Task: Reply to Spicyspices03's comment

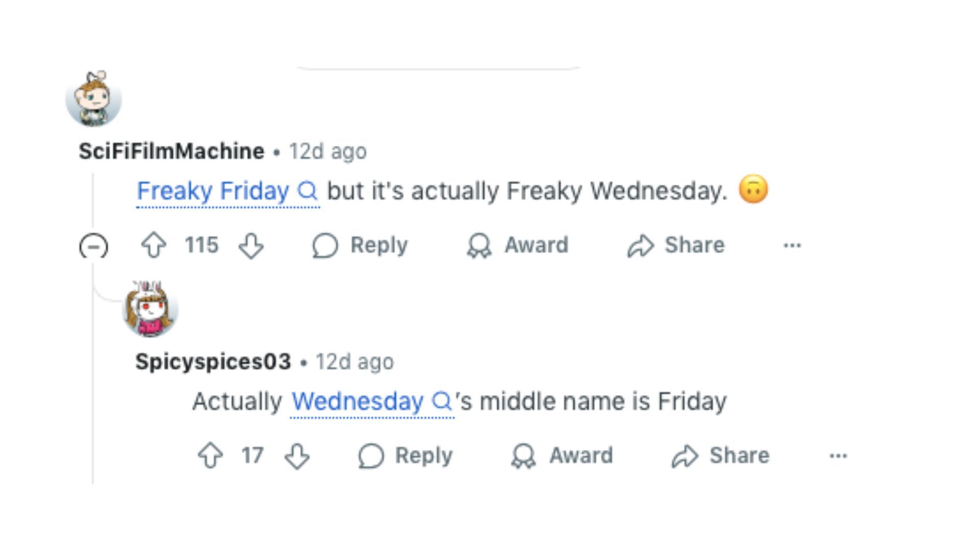Action: 406,456
